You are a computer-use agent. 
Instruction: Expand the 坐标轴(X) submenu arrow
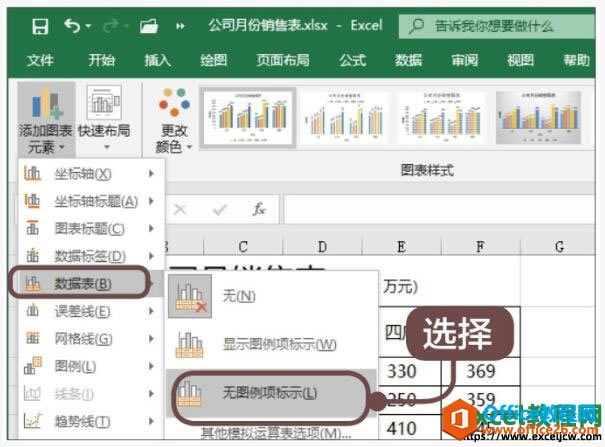coord(152,174)
